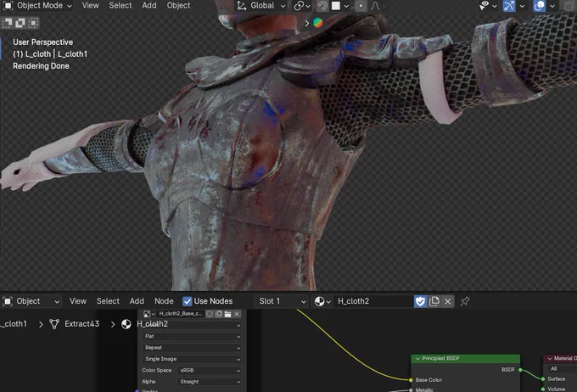
Task: Select the new selection mode icon
Action: click(7, 23)
